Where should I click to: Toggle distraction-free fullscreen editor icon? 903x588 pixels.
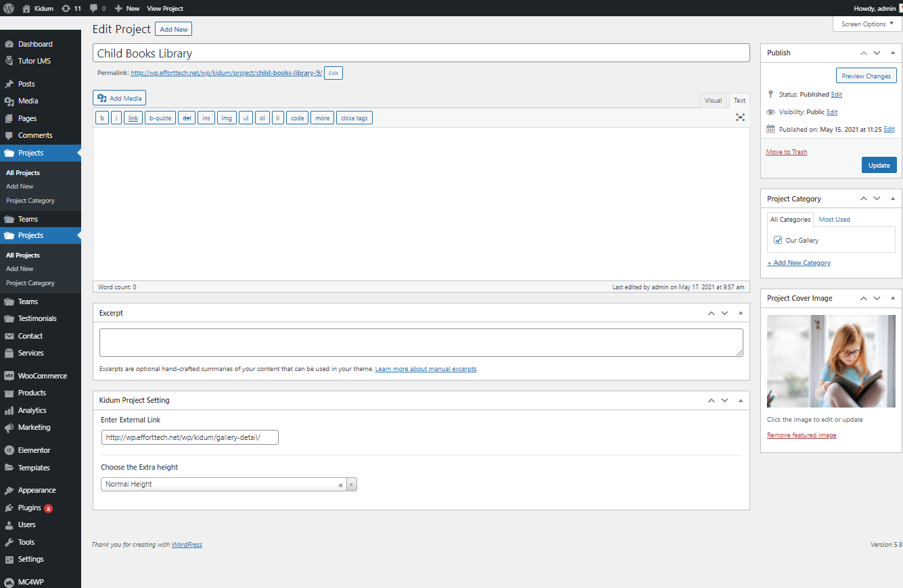pos(740,118)
